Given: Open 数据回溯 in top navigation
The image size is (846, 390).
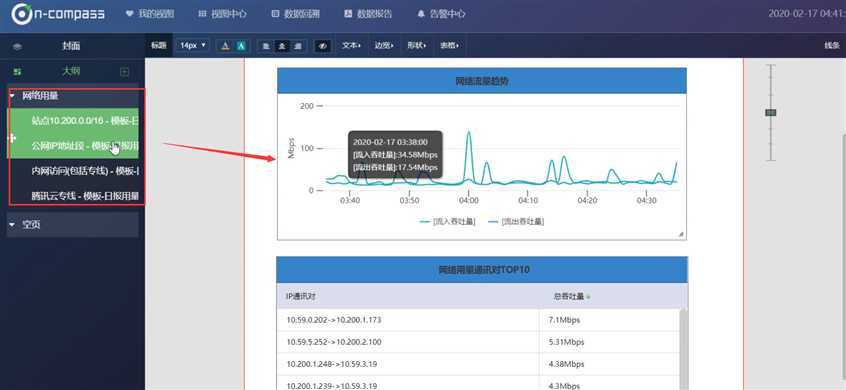Looking at the screenshot, I should click(x=295, y=14).
